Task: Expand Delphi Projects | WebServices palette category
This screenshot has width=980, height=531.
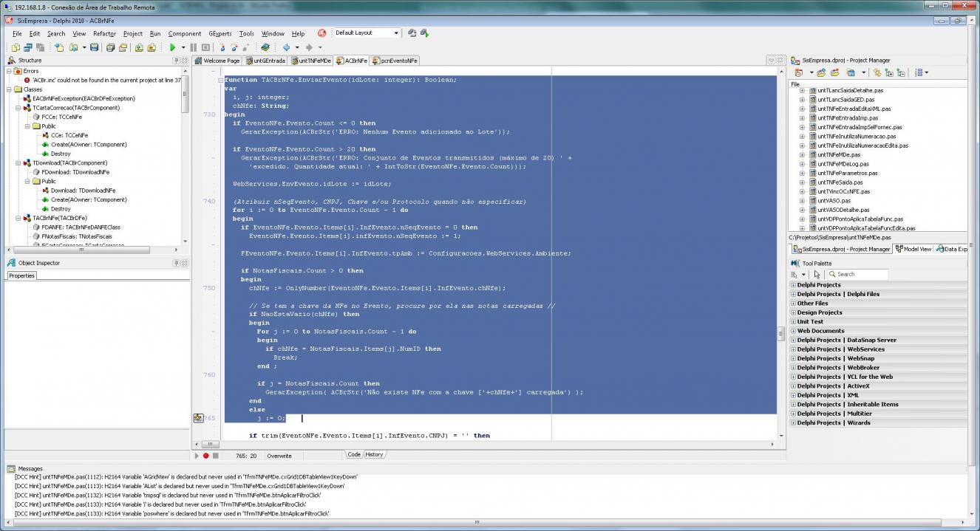Action: tap(794, 349)
